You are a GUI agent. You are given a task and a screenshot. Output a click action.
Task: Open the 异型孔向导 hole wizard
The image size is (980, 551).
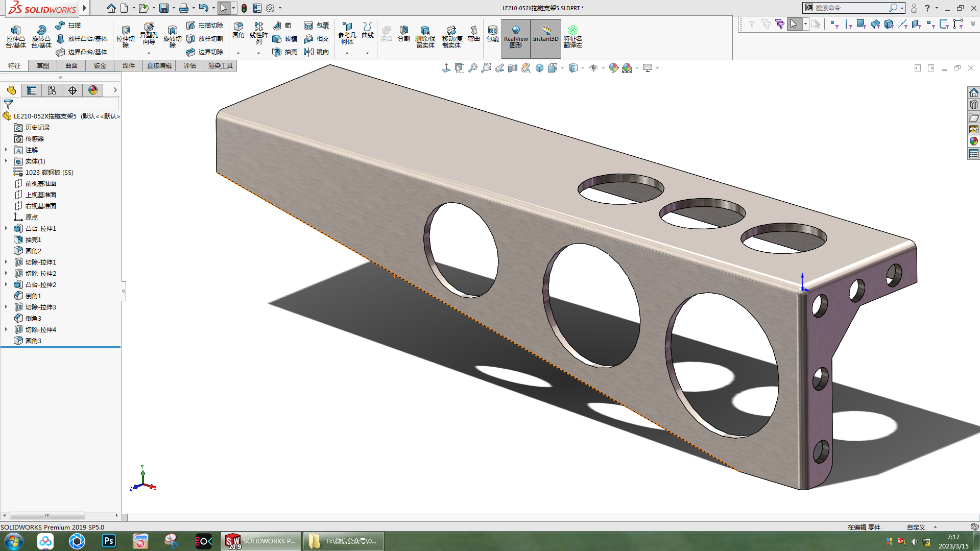pyautogui.click(x=149, y=34)
